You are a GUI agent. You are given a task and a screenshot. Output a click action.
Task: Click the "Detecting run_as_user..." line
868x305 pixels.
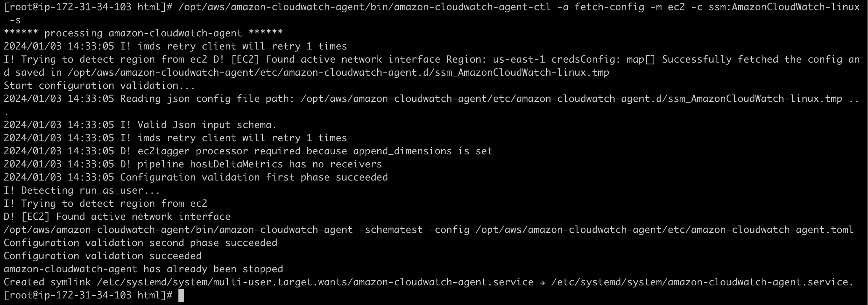point(90,190)
